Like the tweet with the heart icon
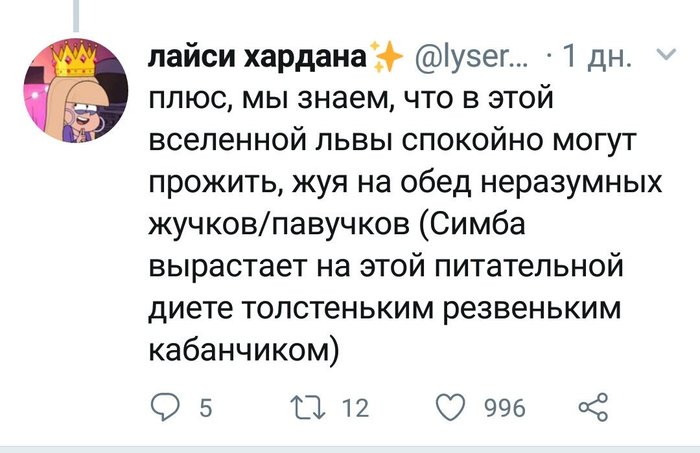 (453, 407)
